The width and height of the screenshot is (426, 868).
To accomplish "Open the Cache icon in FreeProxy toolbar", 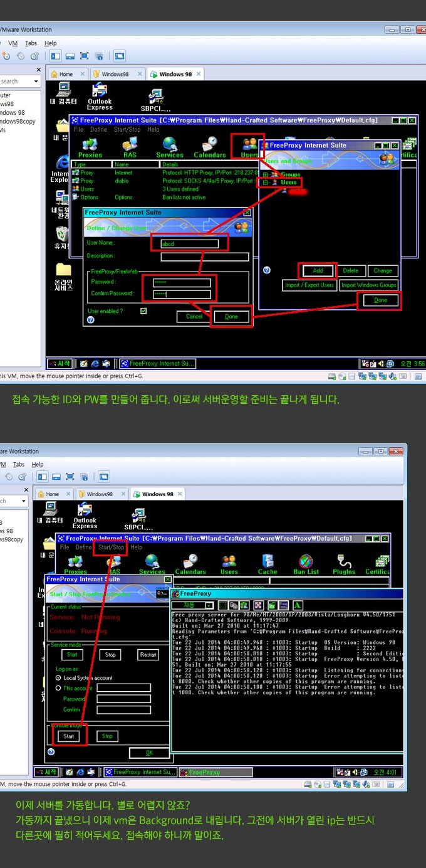I will [x=268, y=564].
